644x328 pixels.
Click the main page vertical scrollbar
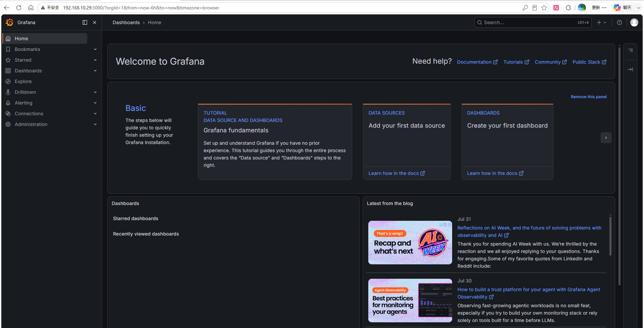tap(620, 166)
